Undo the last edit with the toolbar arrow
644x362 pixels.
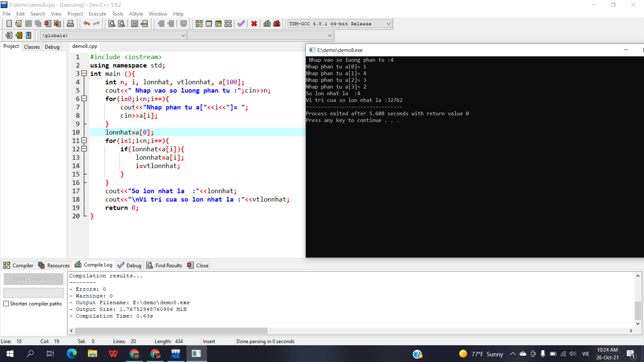tap(87, 24)
